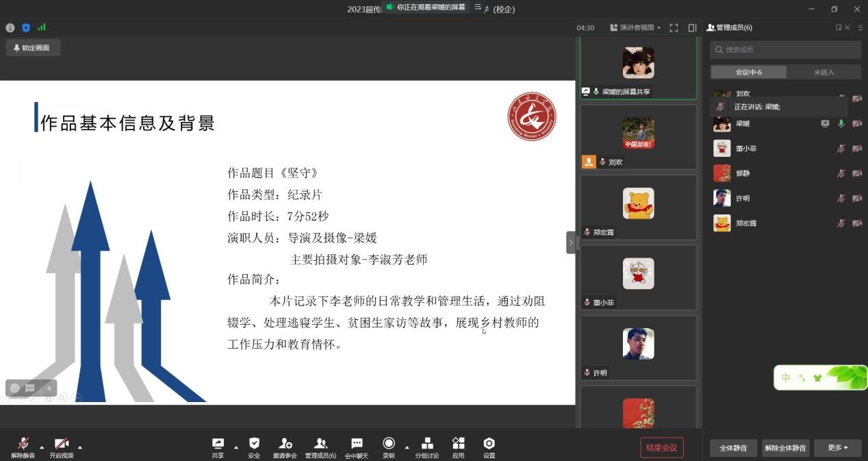Image resolution: width=868 pixels, height=461 pixels.
Task: Collapse the video strip with the side arrow
Action: pyautogui.click(x=571, y=242)
